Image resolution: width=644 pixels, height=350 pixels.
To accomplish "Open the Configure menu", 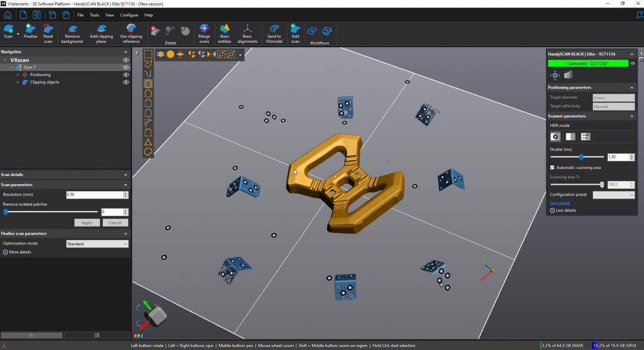I will (129, 14).
